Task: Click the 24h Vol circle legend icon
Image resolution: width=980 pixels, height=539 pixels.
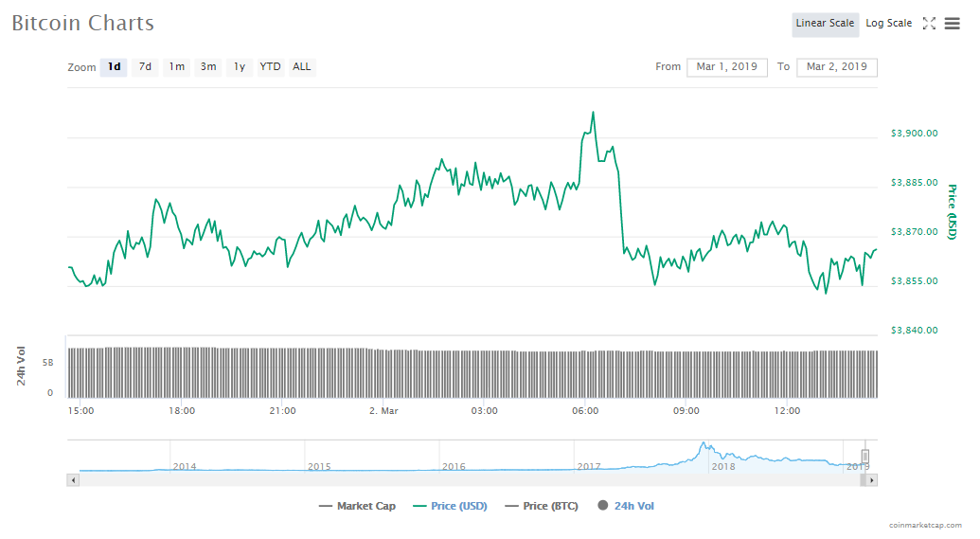Action: click(602, 506)
